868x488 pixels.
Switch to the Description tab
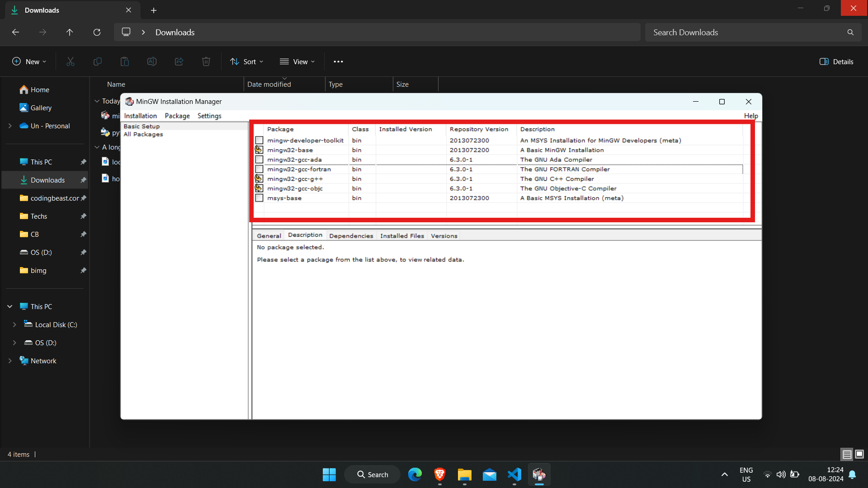[305, 235]
